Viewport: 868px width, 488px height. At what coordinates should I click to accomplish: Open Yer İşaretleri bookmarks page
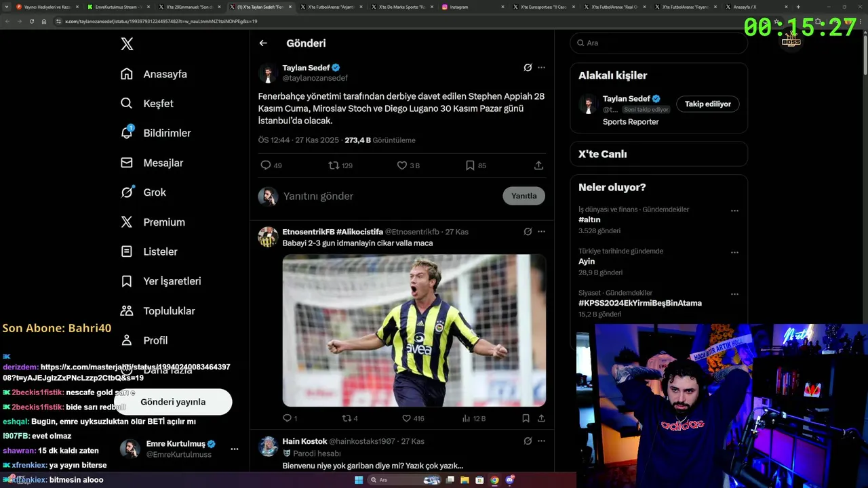160,281
